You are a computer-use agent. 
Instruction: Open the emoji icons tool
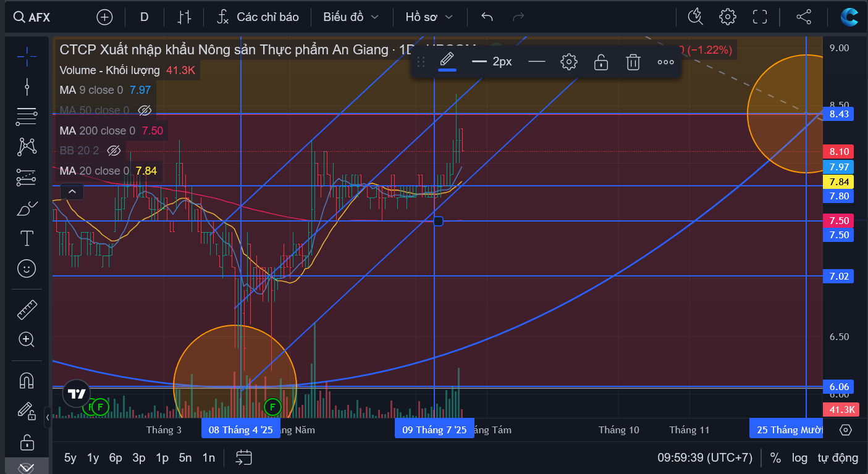(27, 268)
